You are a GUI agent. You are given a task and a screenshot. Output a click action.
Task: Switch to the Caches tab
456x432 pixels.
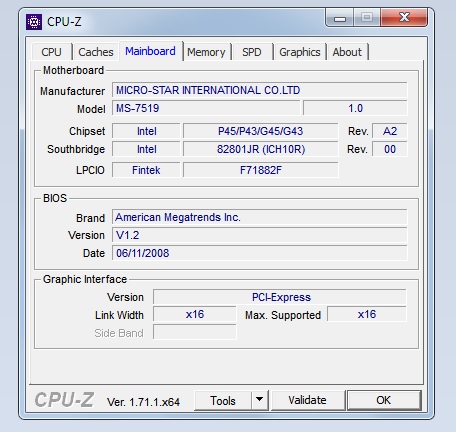tap(96, 52)
